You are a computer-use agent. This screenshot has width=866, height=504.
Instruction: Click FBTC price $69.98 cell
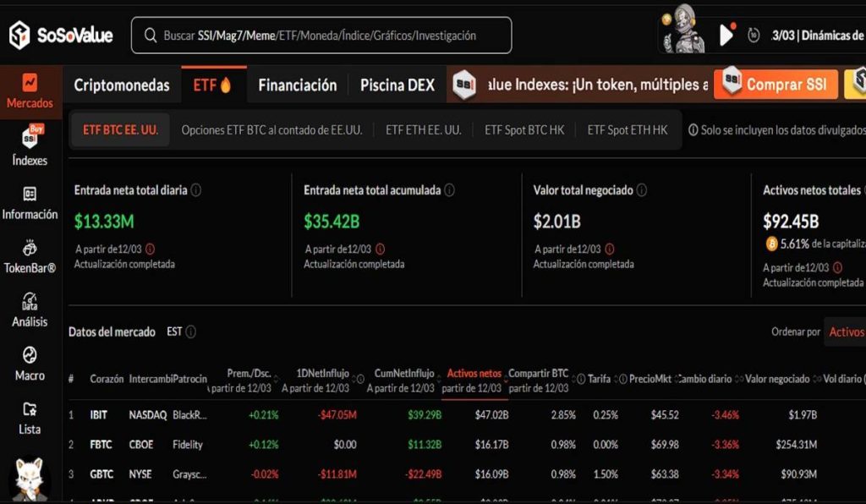pyautogui.click(x=665, y=444)
